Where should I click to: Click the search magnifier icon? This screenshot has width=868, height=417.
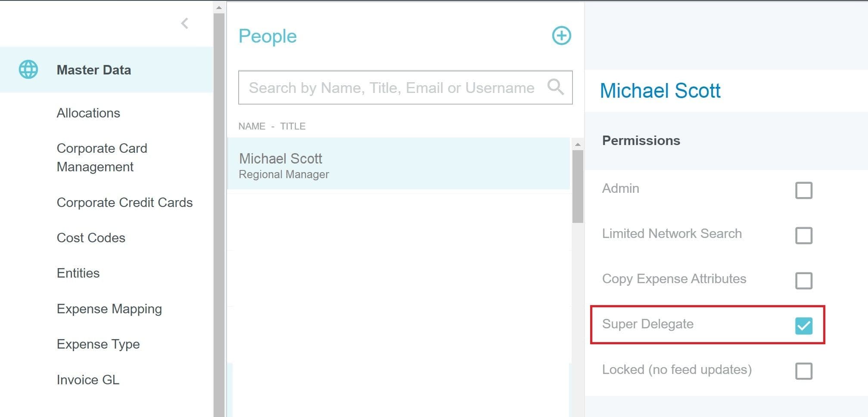click(x=555, y=87)
